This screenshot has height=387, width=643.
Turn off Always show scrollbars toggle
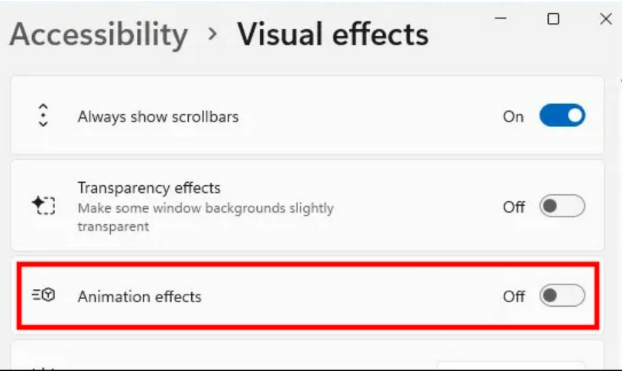pyautogui.click(x=562, y=116)
